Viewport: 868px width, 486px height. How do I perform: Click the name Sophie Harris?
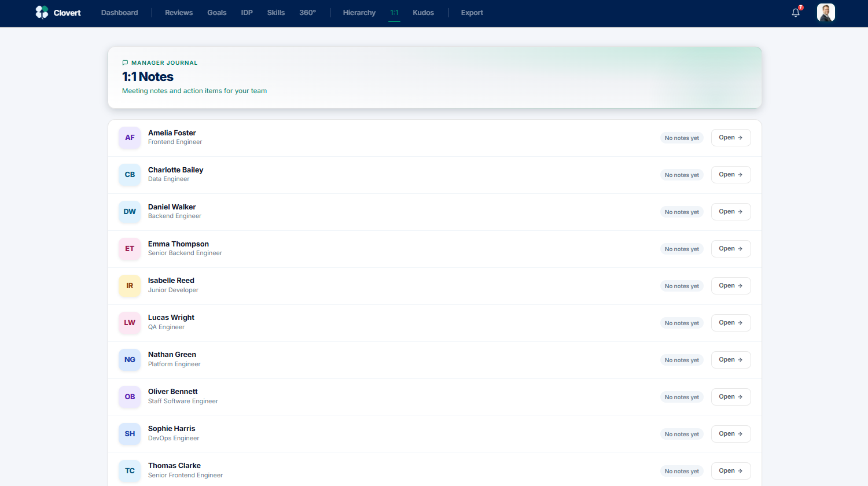coord(171,429)
